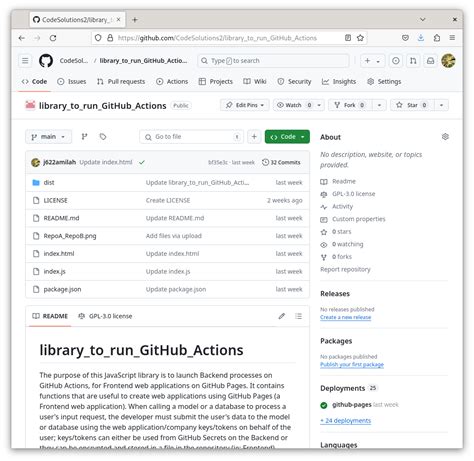
Task: Switch to the Actions tab
Action: tap(172, 81)
